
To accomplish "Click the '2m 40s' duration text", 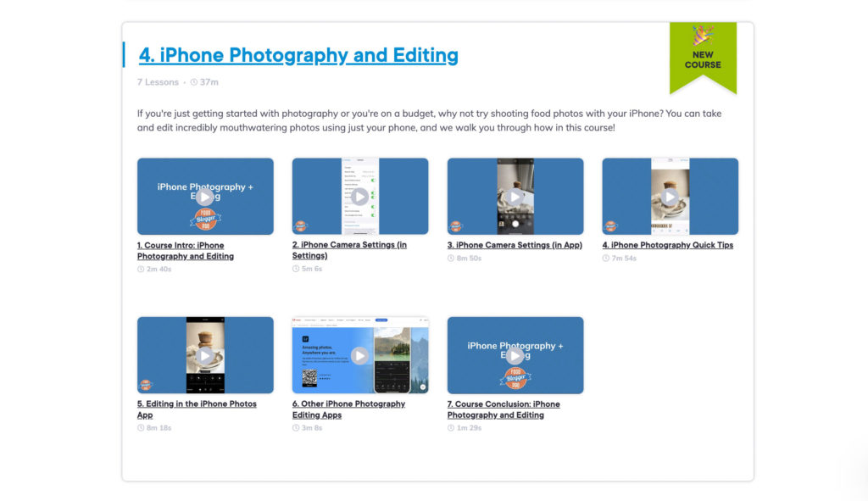I will point(159,269).
